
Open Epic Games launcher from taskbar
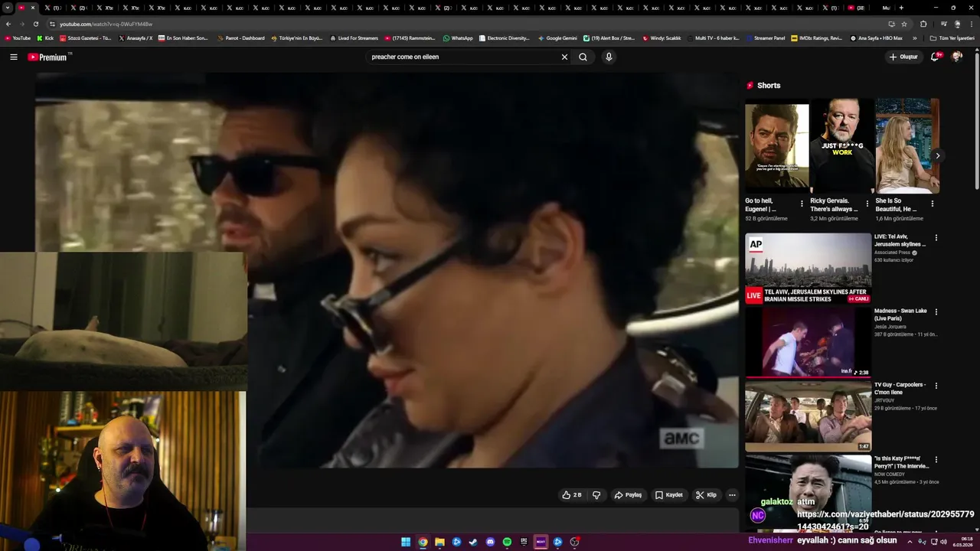524,542
